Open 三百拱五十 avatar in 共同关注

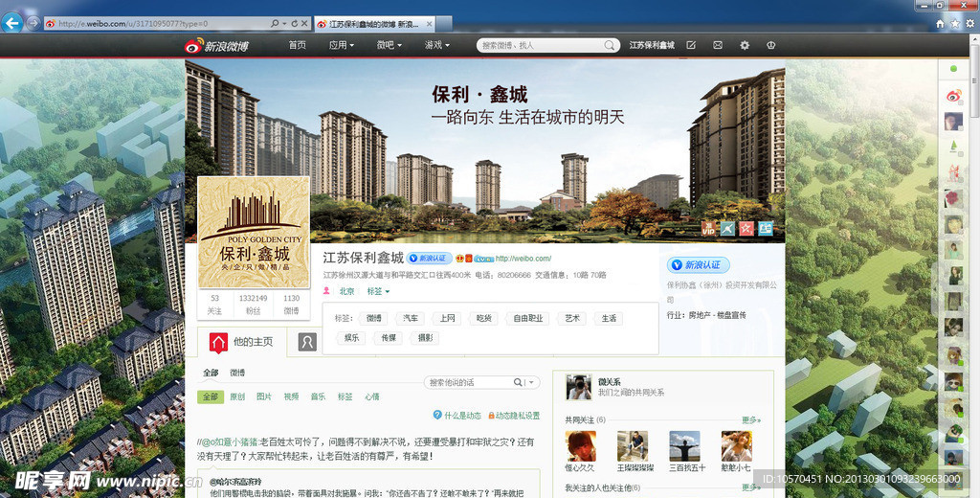(x=684, y=445)
